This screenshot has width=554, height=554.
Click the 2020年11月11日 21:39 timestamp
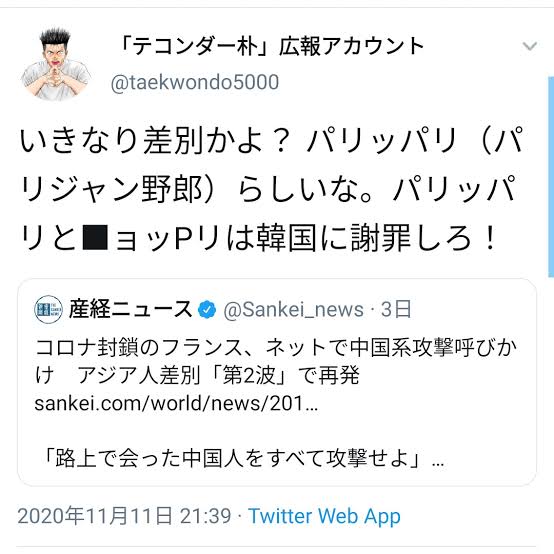point(124,516)
